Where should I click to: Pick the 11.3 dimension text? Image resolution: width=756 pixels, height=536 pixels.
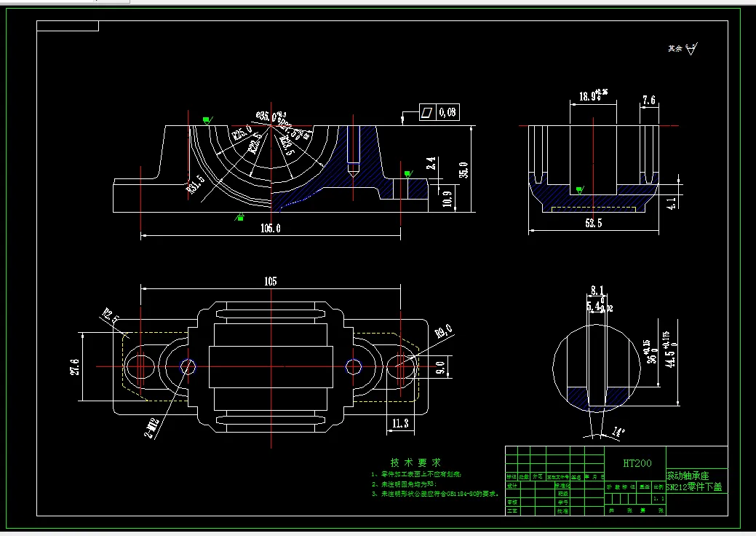pyautogui.click(x=400, y=424)
